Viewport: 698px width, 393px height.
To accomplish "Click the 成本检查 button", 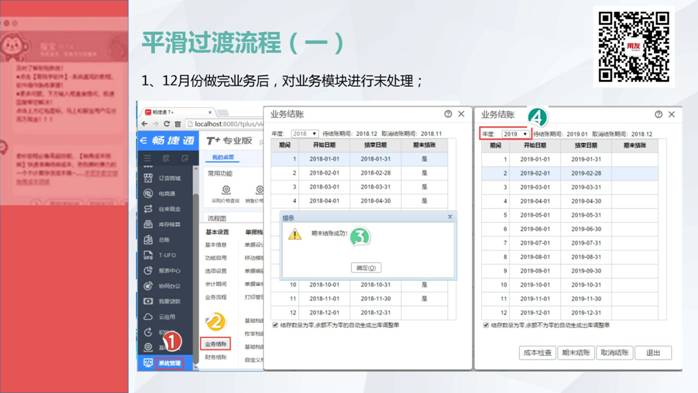I will 537,352.
